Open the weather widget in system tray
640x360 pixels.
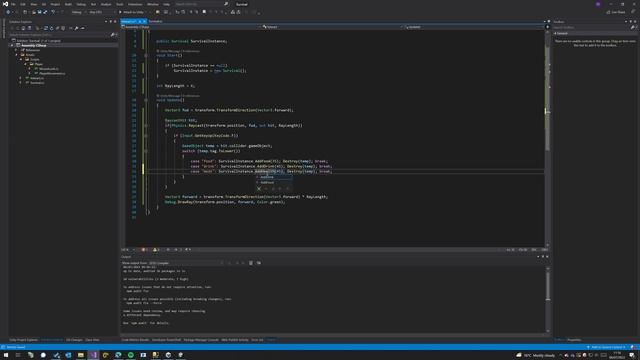pos(536,356)
